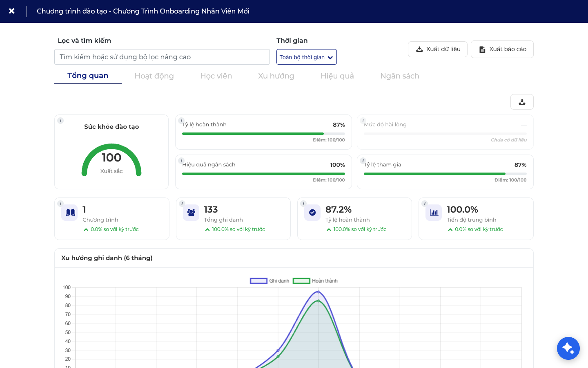Click the book icon on Chương trình card
This screenshot has height=368, width=588.
pos(70,213)
